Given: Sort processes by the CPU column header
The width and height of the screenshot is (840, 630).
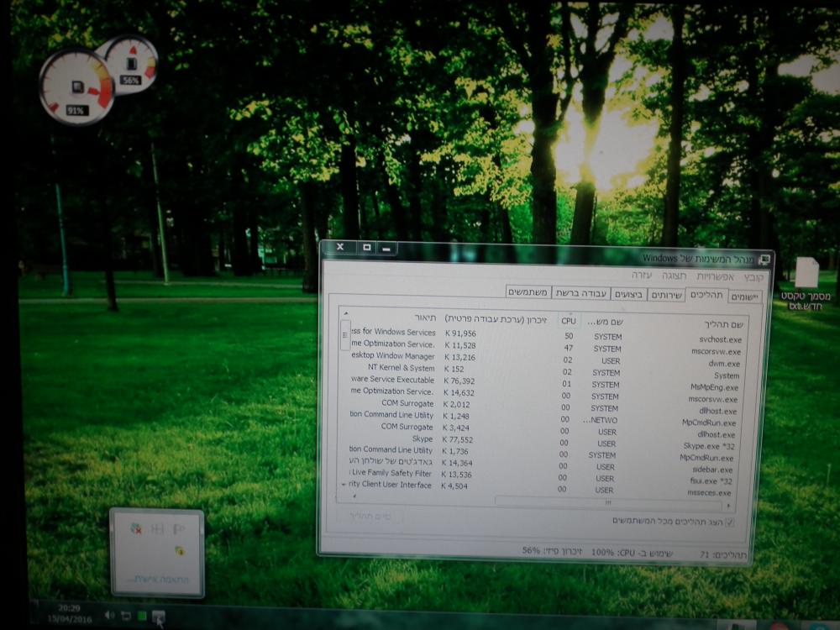Looking at the screenshot, I should [x=569, y=320].
